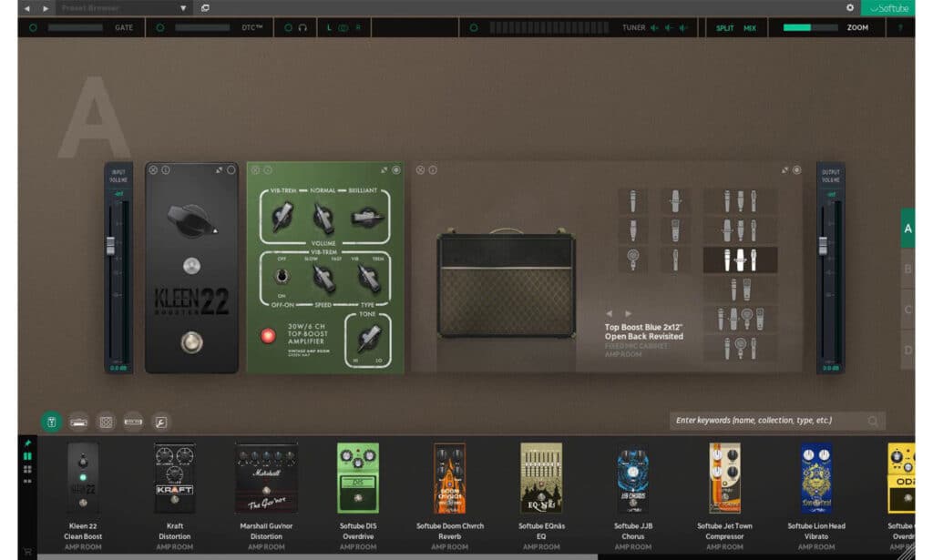Viewport: 933px width, 560px height.
Task: Stomp the Kleen 22 footswitch
Action: click(191, 342)
